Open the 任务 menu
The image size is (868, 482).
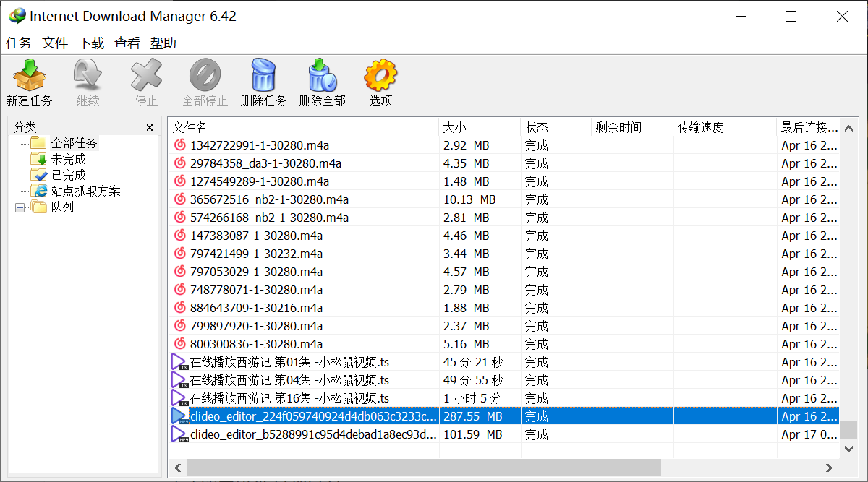(19, 43)
